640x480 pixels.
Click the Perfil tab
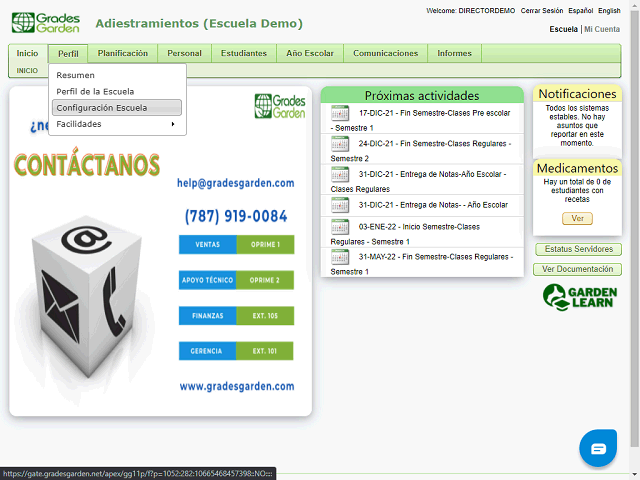68,54
